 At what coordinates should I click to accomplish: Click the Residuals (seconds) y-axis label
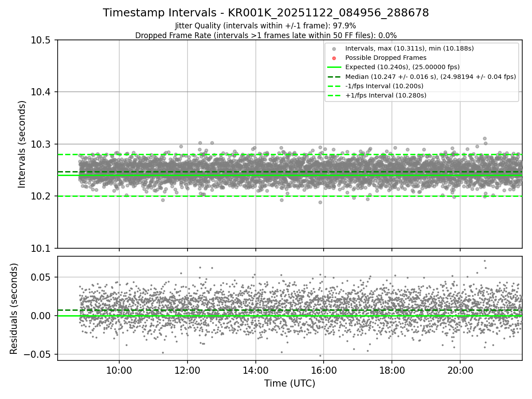[14, 309]
